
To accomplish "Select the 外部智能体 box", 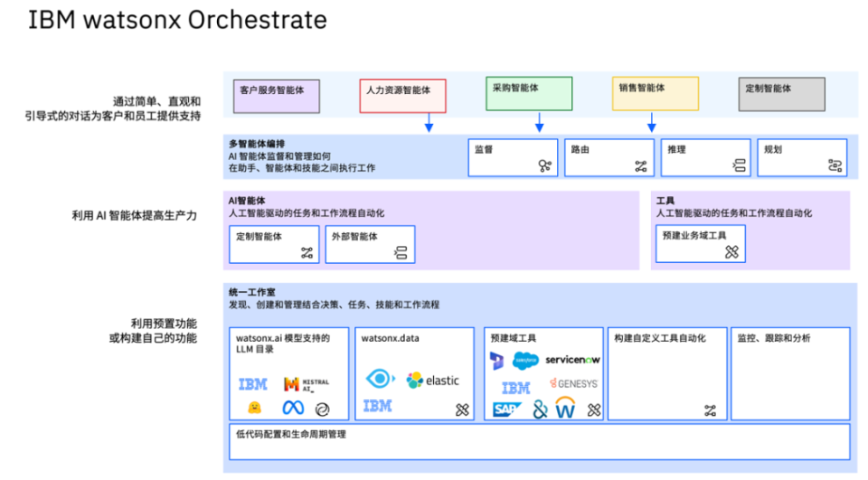I will pyautogui.click(x=370, y=244).
